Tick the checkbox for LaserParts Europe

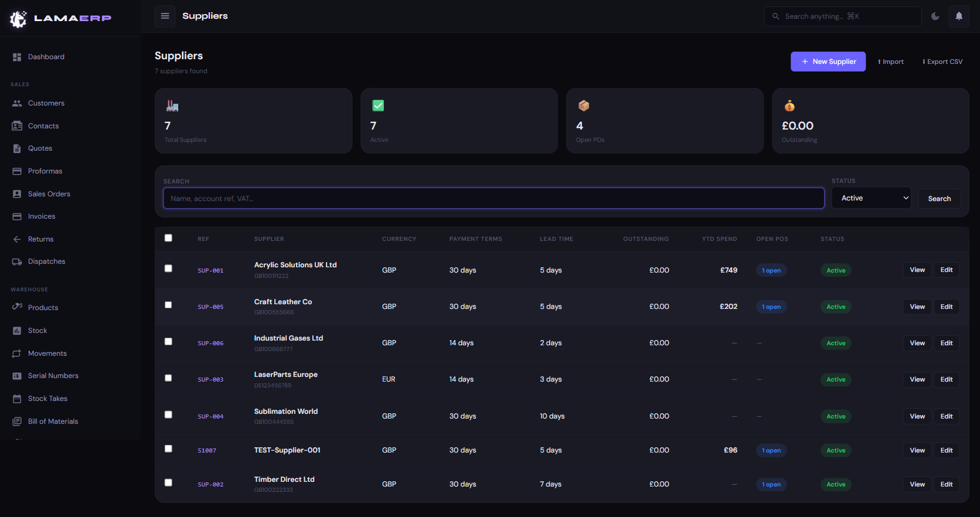click(168, 378)
